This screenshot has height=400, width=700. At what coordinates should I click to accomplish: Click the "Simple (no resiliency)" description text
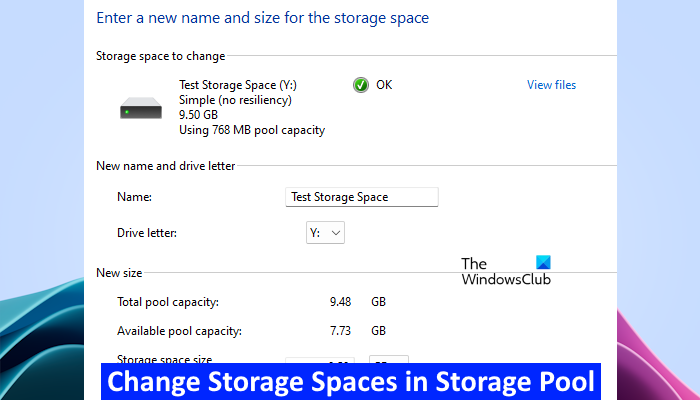point(236,100)
